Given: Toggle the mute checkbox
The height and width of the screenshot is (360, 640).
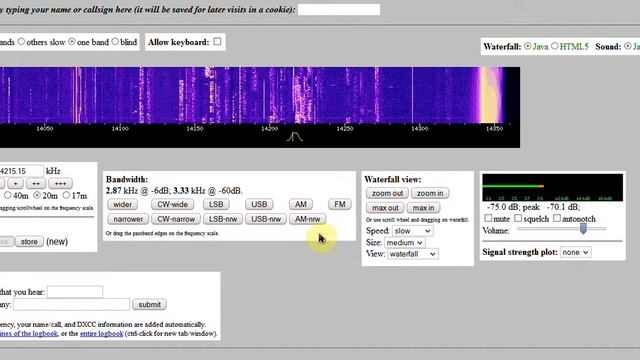Looking at the screenshot, I should [x=488, y=218].
